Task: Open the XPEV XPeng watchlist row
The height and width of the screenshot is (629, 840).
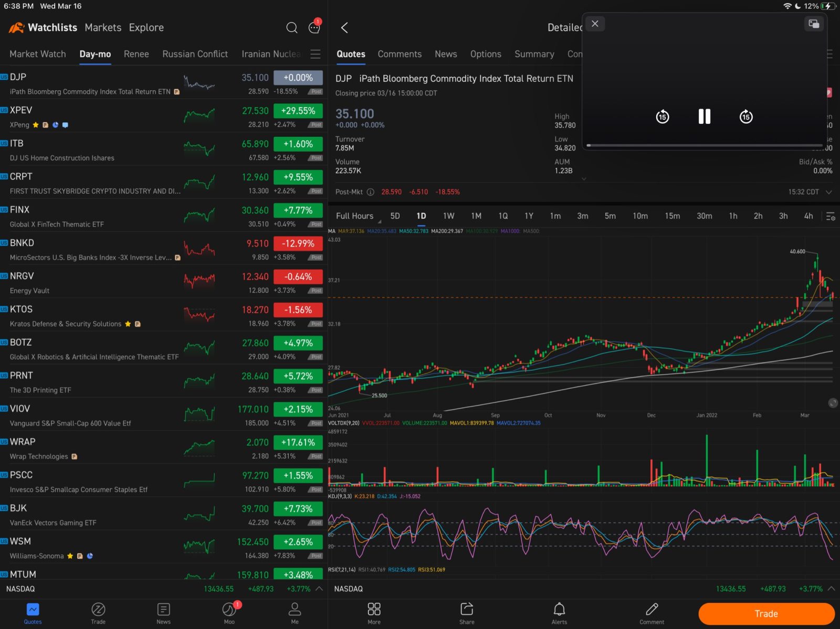Action: pyautogui.click(x=164, y=116)
